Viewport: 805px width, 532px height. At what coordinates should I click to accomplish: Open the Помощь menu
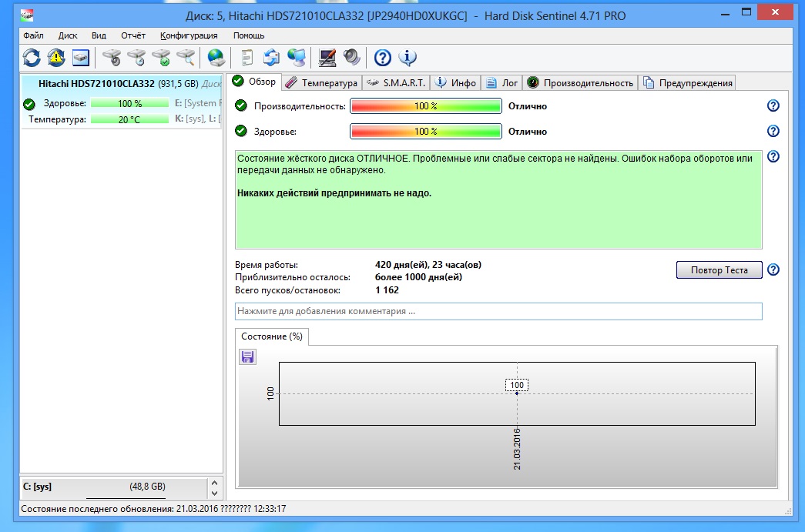tap(249, 35)
